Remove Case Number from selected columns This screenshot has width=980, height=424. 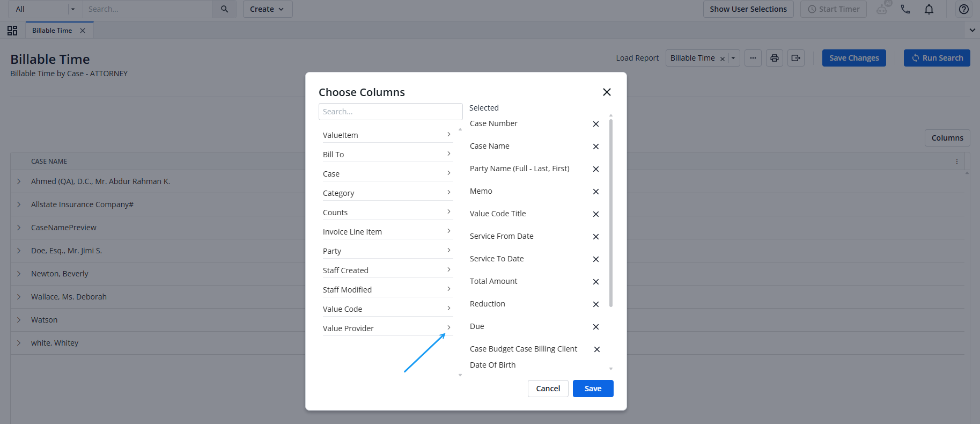point(595,124)
